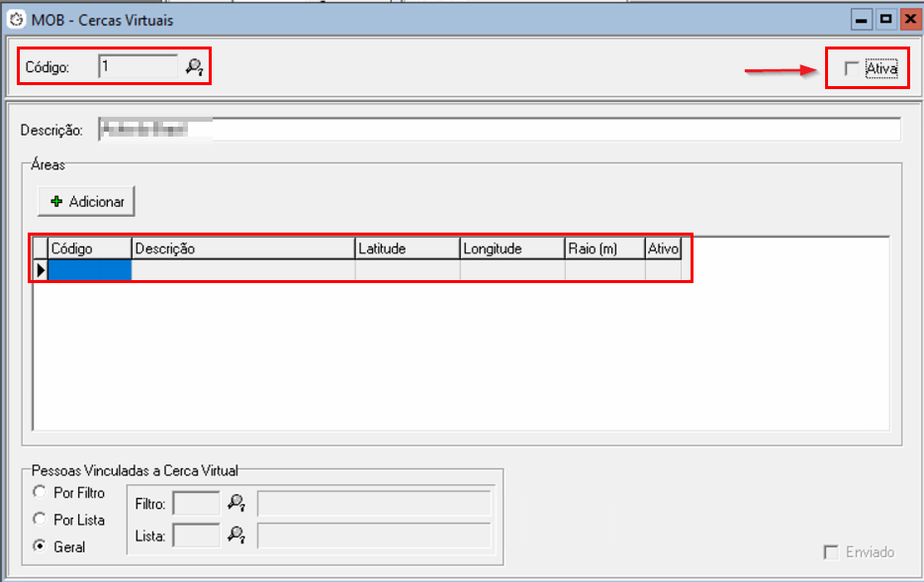The image size is (924, 582).
Task: Click the Longitude column header
Action: point(511,248)
